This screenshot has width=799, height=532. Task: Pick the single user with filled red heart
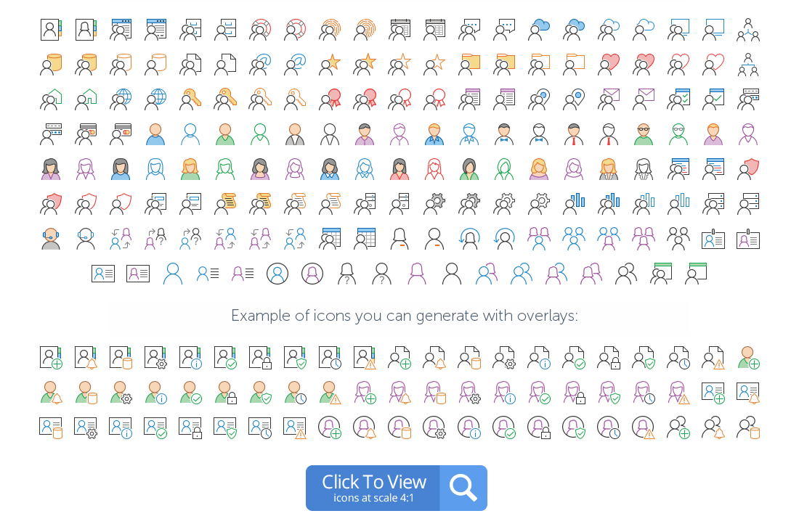click(x=609, y=65)
